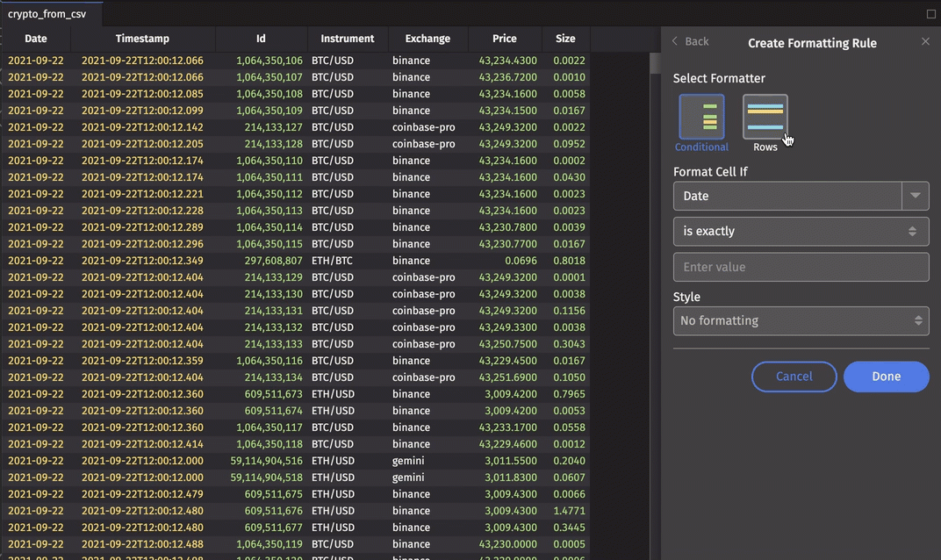Click the maximize panel icon at top right
The image size is (941, 560).
pos(931,14)
